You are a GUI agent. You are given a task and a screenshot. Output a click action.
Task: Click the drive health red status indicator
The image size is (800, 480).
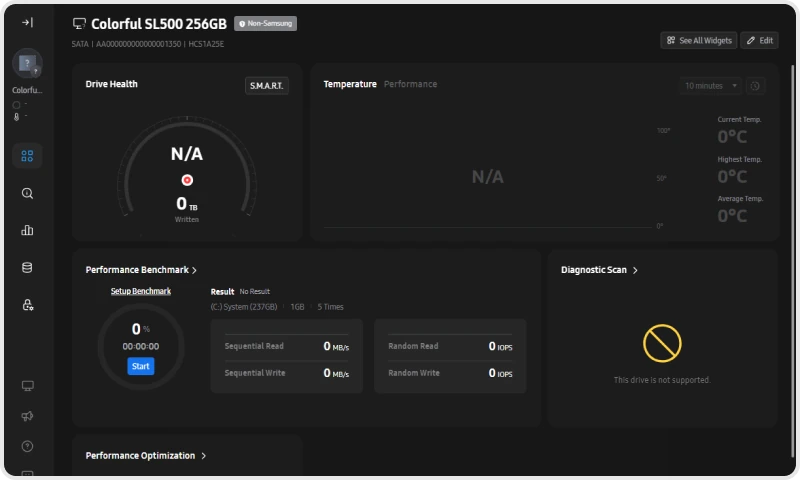tap(187, 180)
